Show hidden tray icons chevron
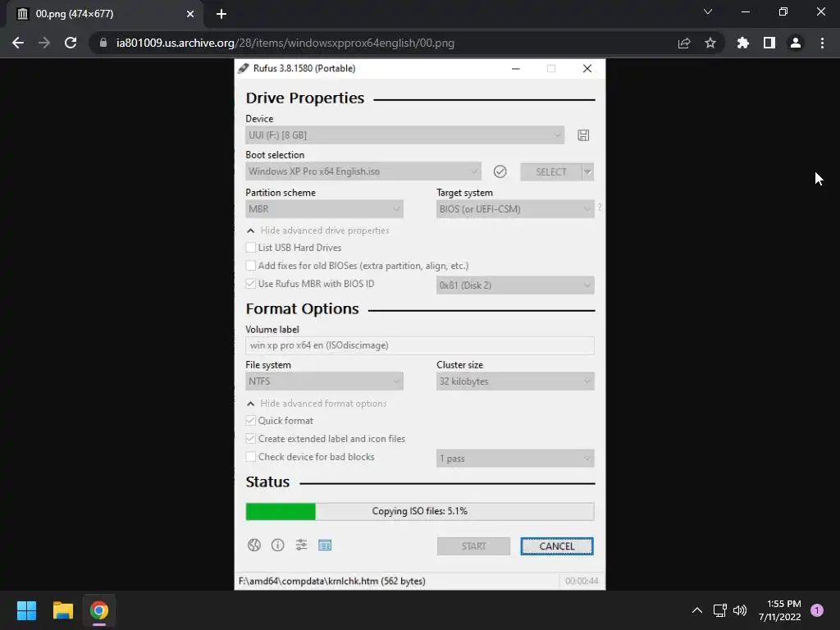This screenshot has width=840, height=630. (696, 610)
